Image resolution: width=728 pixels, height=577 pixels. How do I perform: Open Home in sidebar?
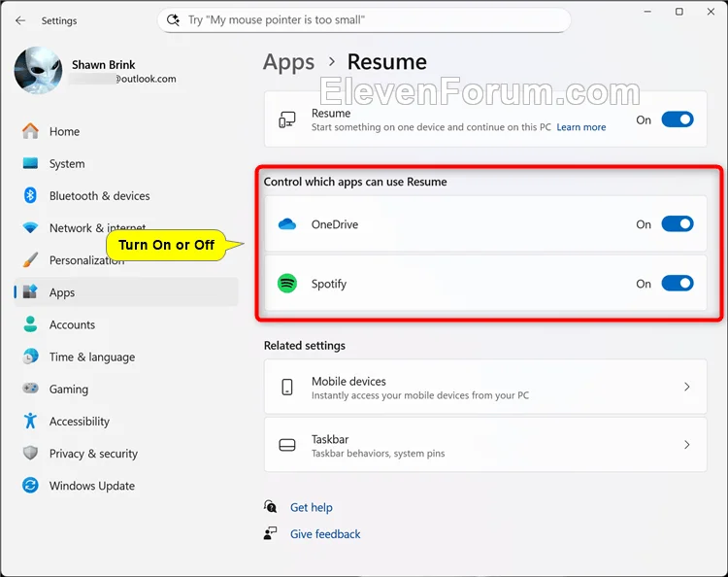[126, 131]
